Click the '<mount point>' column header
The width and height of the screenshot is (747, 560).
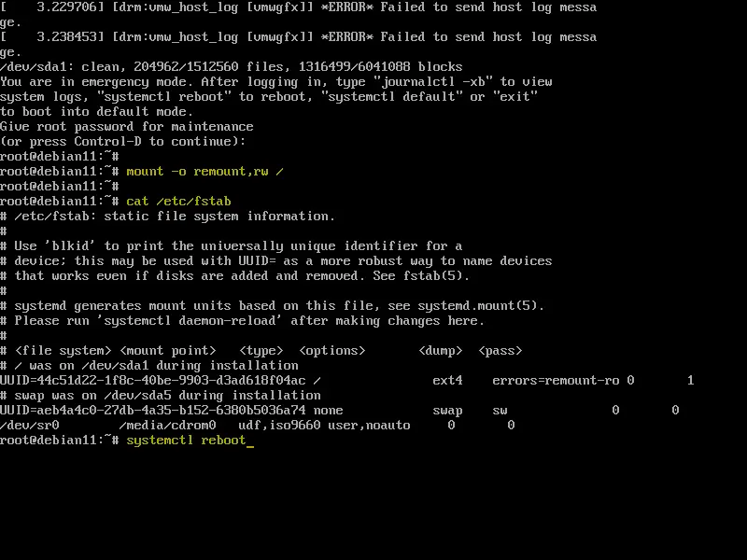point(167,351)
